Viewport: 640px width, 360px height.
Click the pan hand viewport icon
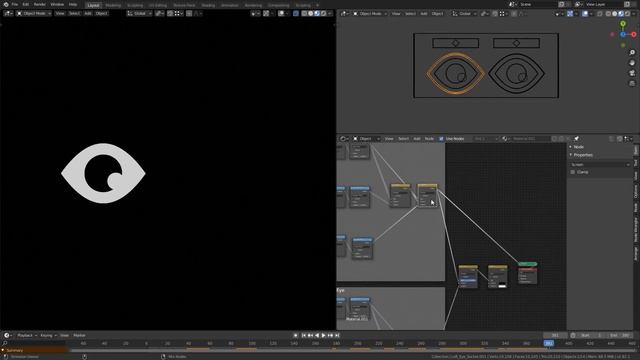632,63
